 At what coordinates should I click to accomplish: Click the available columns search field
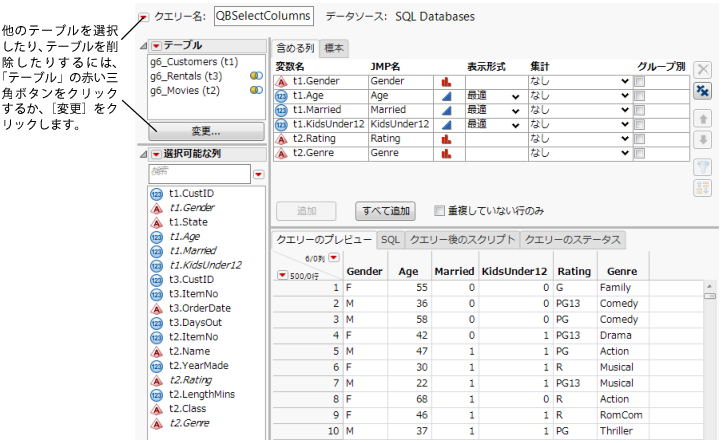[x=200, y=174]
